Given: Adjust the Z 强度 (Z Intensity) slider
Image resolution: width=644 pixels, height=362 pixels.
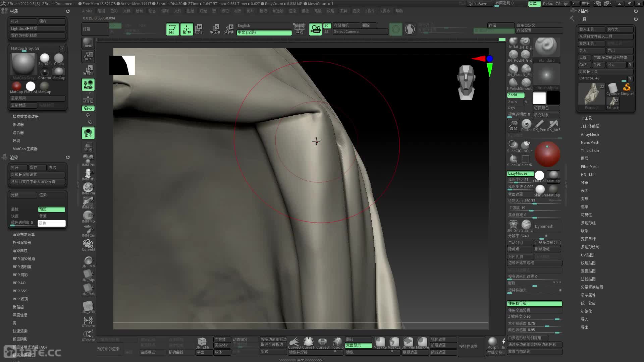Looking at the screenshot, I should click(534, 208).
